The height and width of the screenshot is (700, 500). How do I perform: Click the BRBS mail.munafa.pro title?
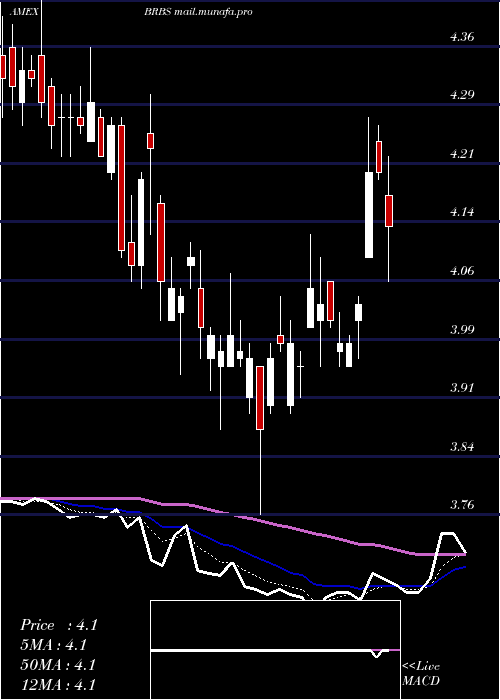[198, 12]
